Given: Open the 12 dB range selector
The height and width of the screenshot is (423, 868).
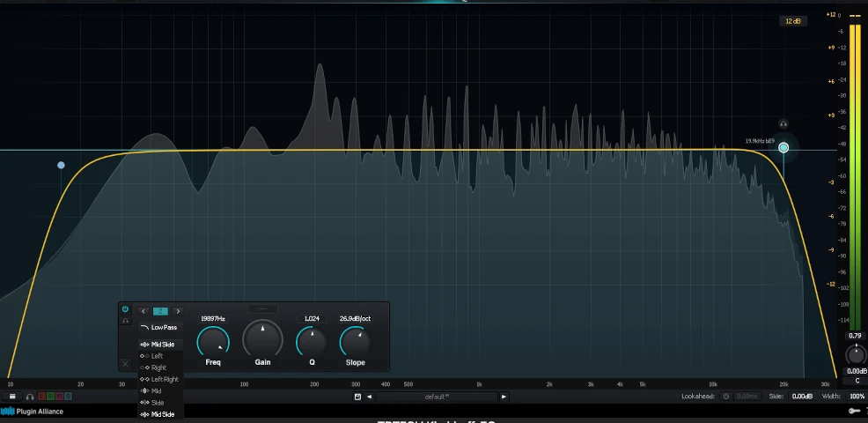Looking at the screenshot, I should coord(792,22).
